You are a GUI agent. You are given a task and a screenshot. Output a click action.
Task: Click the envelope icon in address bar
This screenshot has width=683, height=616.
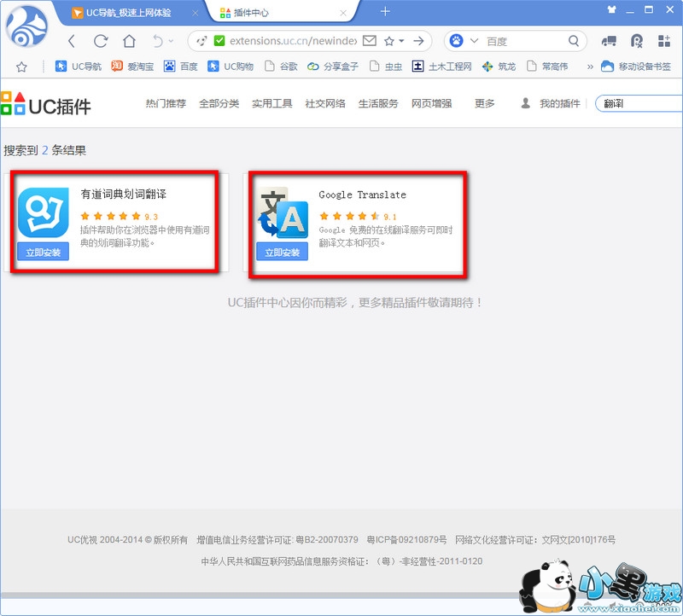(370, 41)
